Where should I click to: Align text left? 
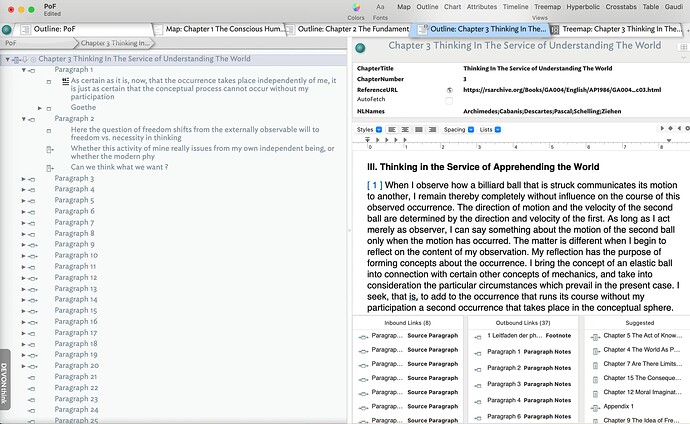(x=392, y=129)
